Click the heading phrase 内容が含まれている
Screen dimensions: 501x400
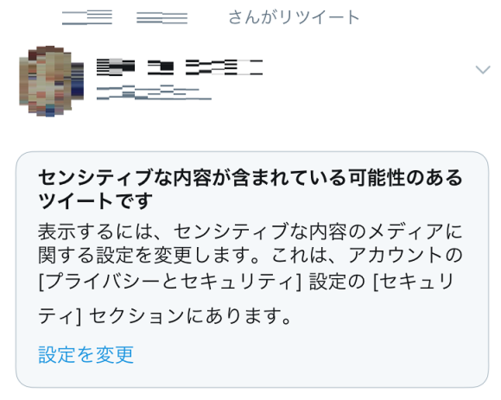tap(260, 177)
